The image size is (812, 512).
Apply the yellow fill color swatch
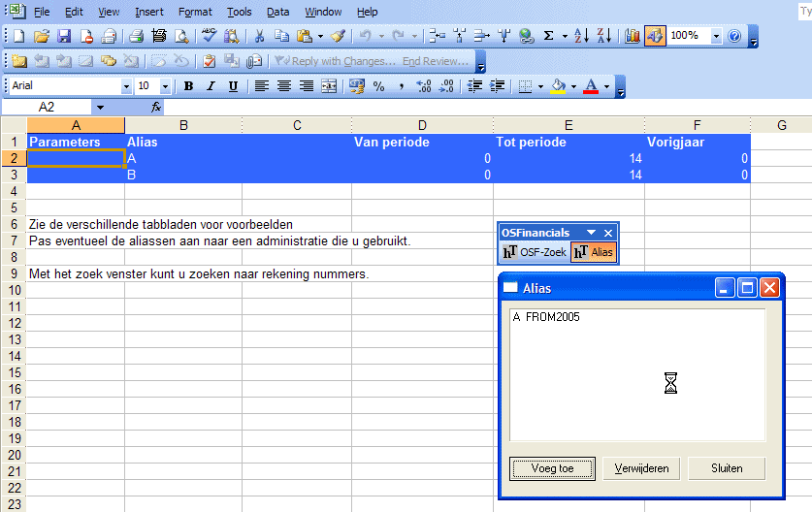tap(558, 86)
